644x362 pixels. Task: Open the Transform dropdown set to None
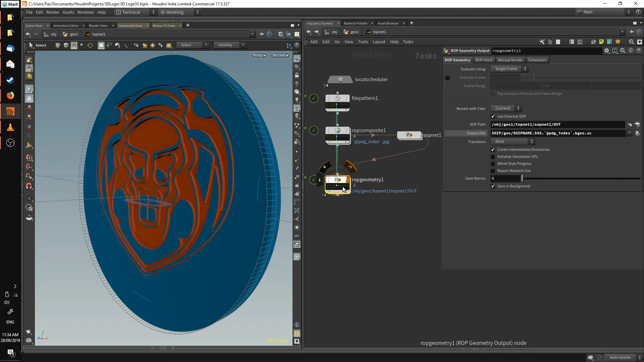click(513, 141)
